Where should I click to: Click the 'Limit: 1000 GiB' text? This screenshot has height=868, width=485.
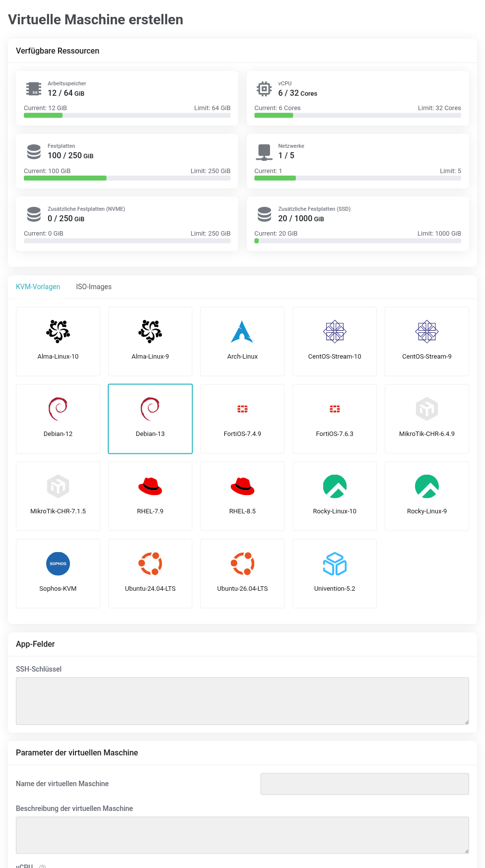point(439,234)
